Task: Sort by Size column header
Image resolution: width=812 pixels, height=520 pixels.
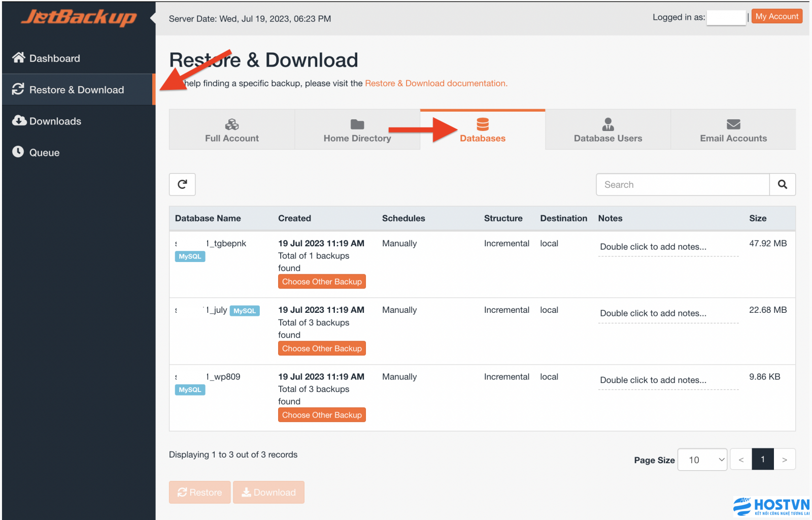Action: [758, 218]
